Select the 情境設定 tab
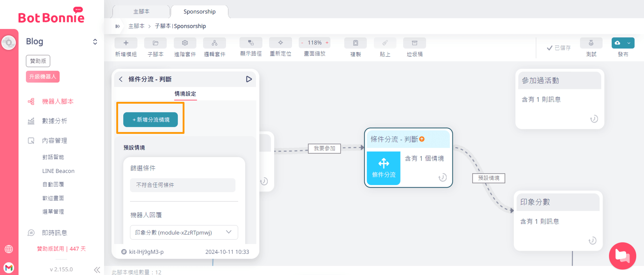 pyautogui.click(x=185, y=94)
